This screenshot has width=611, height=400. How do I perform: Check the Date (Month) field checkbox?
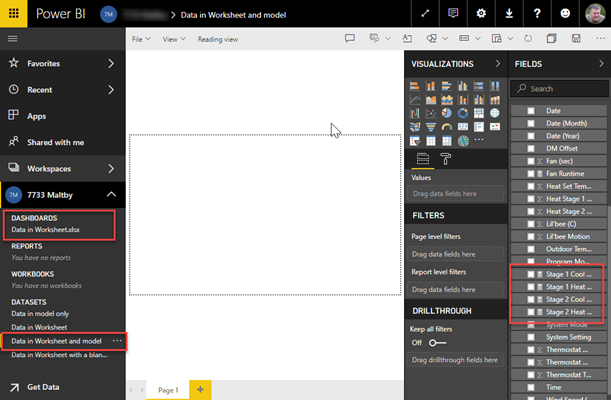[x=531, y=123]
